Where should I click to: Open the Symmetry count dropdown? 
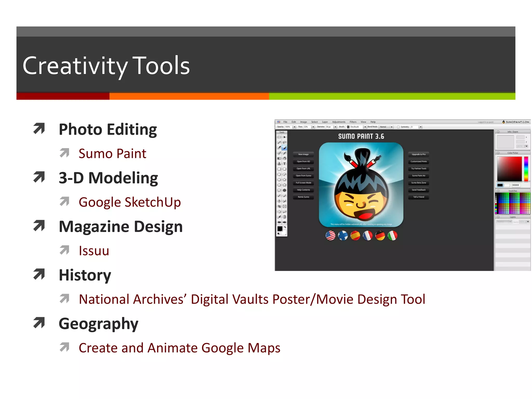[421, 127]
